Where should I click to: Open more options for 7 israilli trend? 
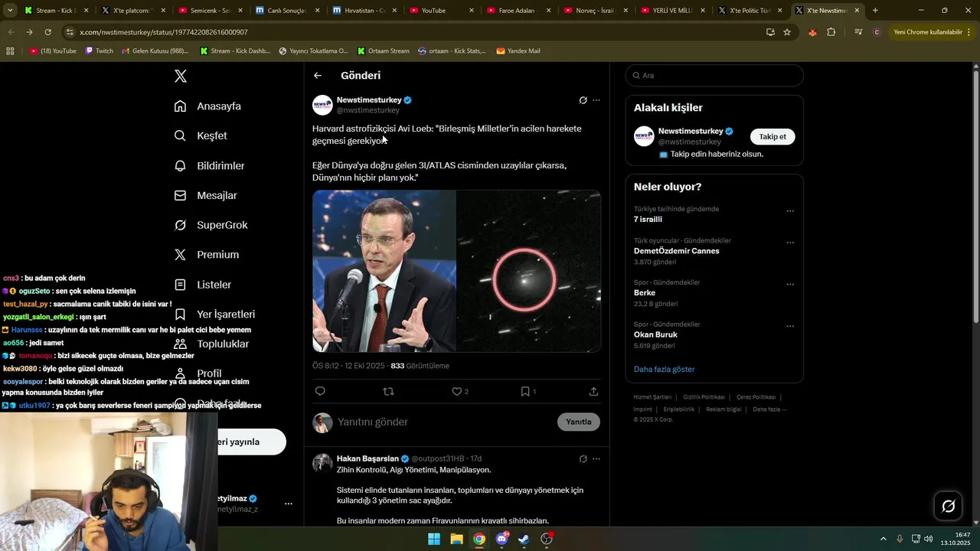790,211
